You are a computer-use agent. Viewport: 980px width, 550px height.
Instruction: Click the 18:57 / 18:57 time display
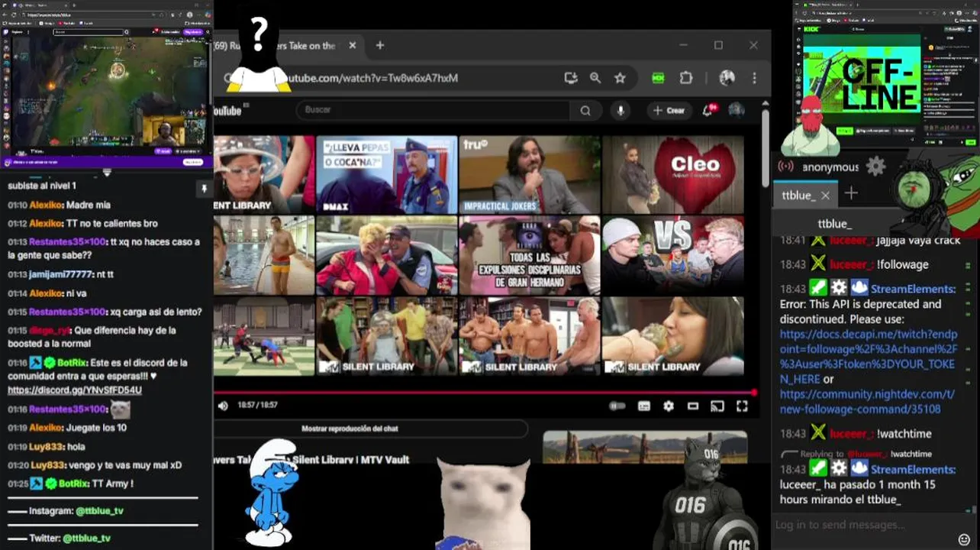coord(257,406)
